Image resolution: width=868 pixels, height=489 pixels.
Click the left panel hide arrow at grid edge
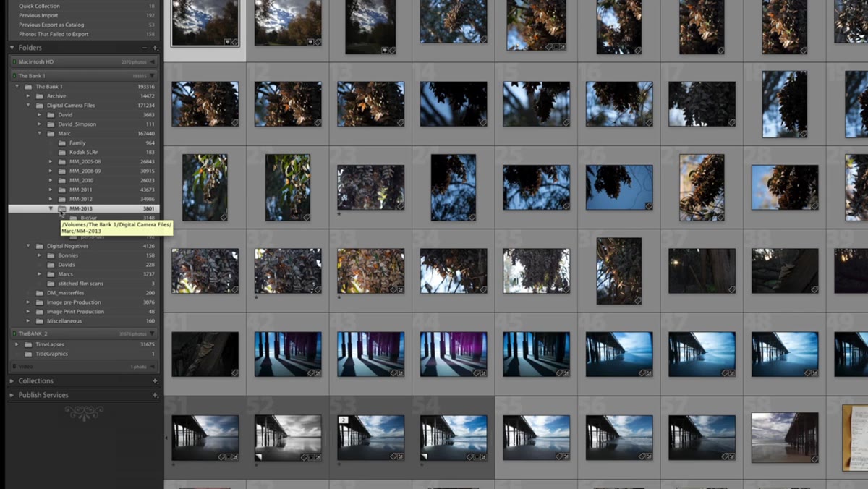tap(166, 438)
